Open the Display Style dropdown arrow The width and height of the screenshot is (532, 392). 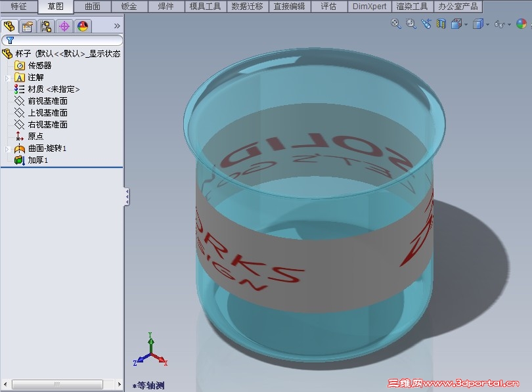(487, 24)
